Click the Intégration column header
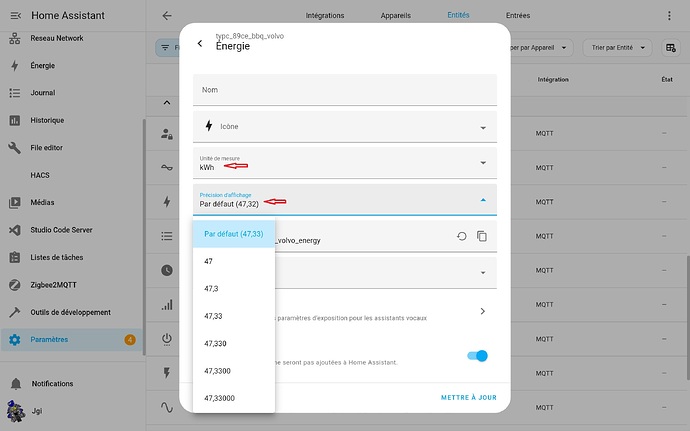 tap(553, 80)
